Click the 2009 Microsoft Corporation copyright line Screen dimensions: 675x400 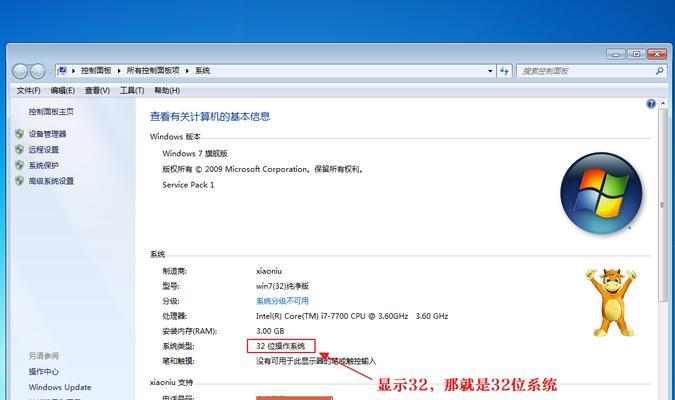(263, 169)
